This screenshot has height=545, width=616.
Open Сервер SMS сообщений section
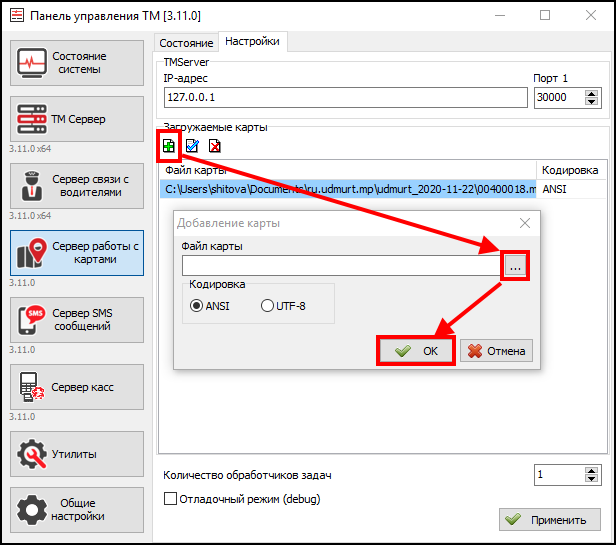coord(77,320)
